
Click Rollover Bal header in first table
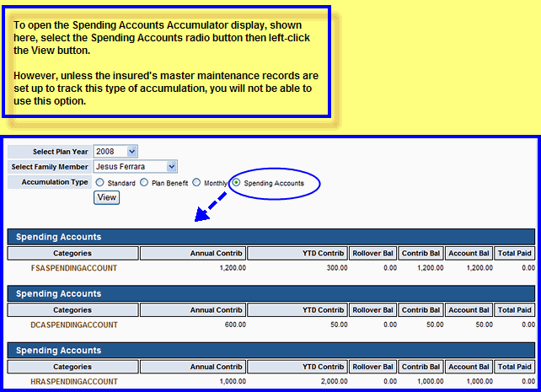pos(372,253)
